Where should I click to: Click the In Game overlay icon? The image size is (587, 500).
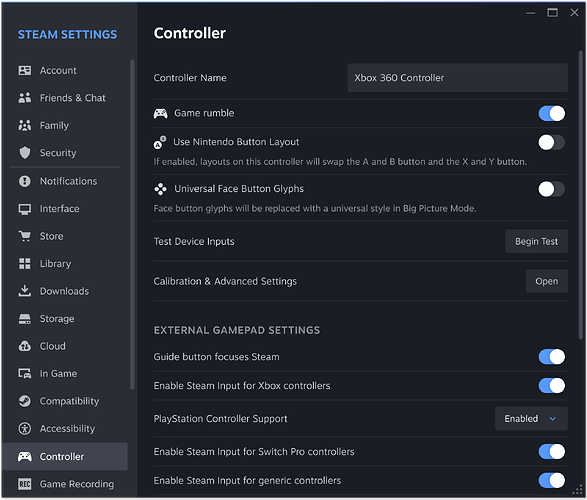pyautogui.click(x=25, y=374)
